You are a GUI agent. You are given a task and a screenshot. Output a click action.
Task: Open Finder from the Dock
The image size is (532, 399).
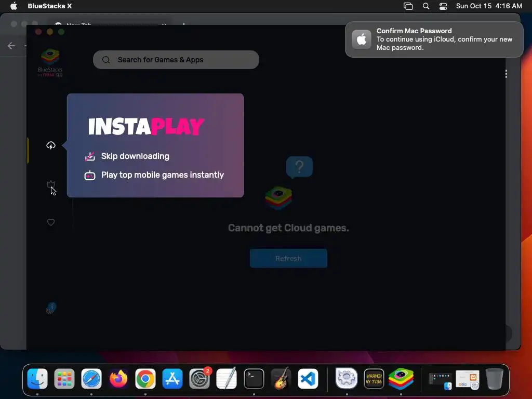tap(37, 379)
